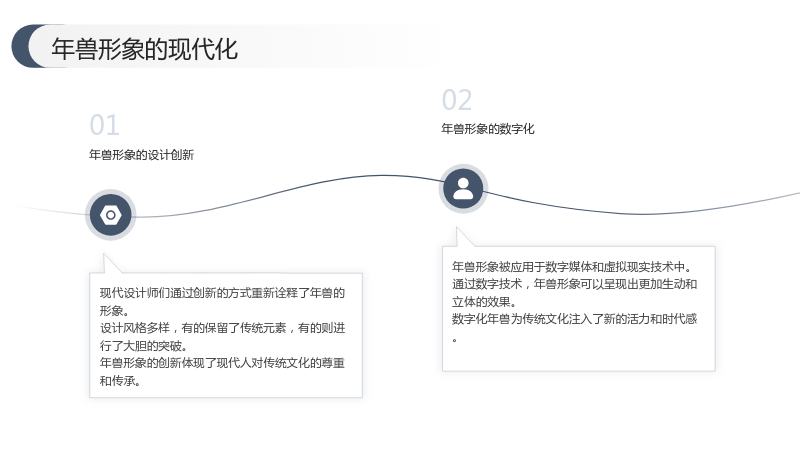Click the line starting 设计风格多样
This screenshot has height=450, width=800.
[222, 328]
